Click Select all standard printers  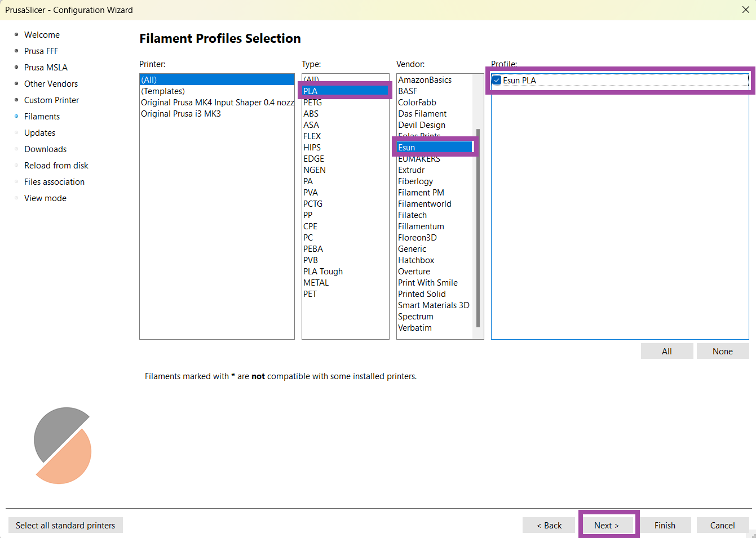tap(65, 525)
